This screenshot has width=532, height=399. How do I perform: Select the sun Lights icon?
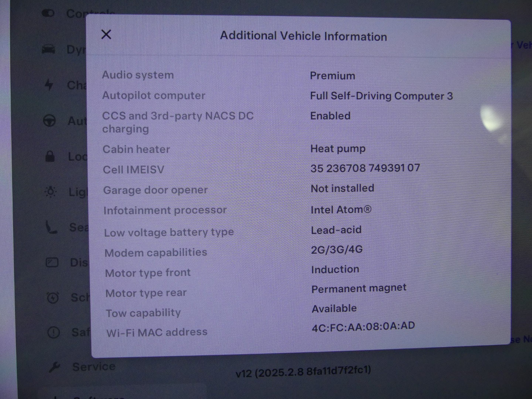[51, 191]
